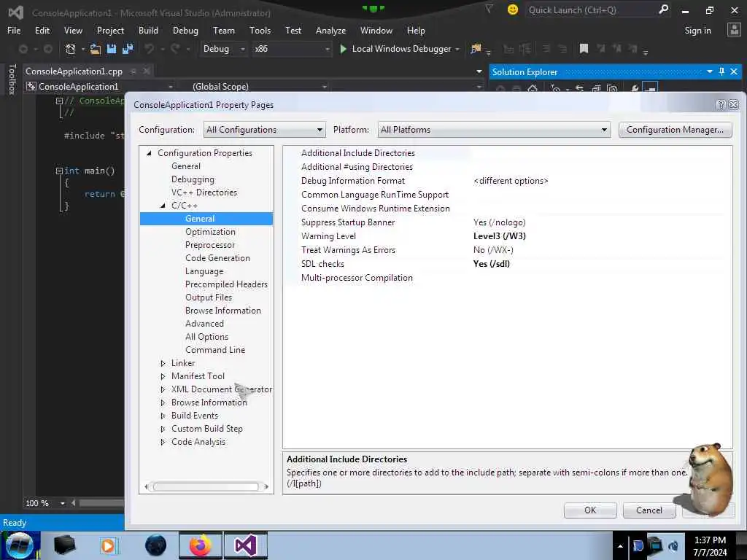Open the editor zoom 100 % dropdown
This screenshot has width=747, height=560.
click(x=63, y=503)
